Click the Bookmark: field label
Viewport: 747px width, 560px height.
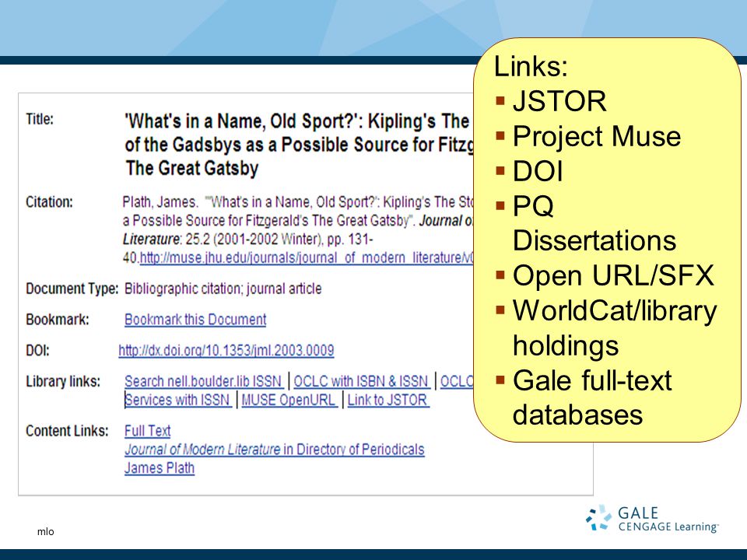click(x=57, y=320)
